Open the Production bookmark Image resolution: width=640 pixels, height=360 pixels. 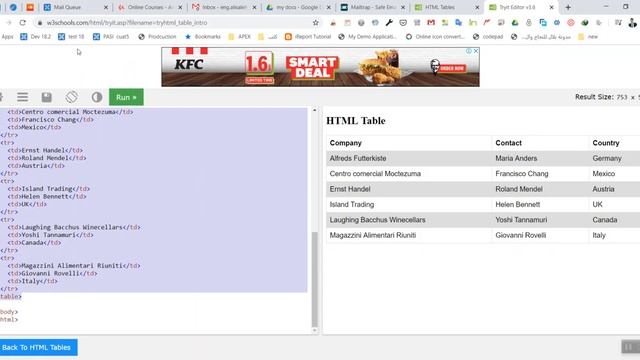tap(157, 37)
